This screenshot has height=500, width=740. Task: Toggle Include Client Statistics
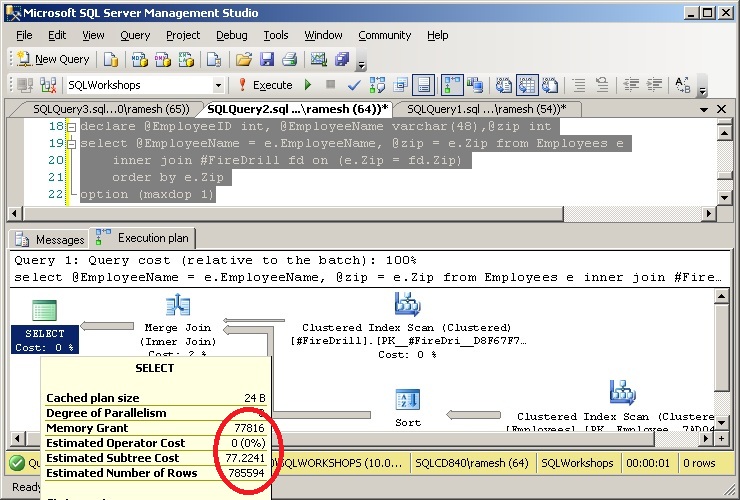click(475, 85)
